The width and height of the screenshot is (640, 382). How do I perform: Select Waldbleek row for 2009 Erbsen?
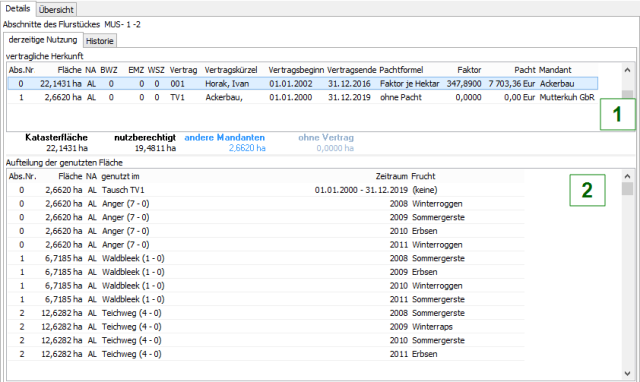click(x=266, y=272)
